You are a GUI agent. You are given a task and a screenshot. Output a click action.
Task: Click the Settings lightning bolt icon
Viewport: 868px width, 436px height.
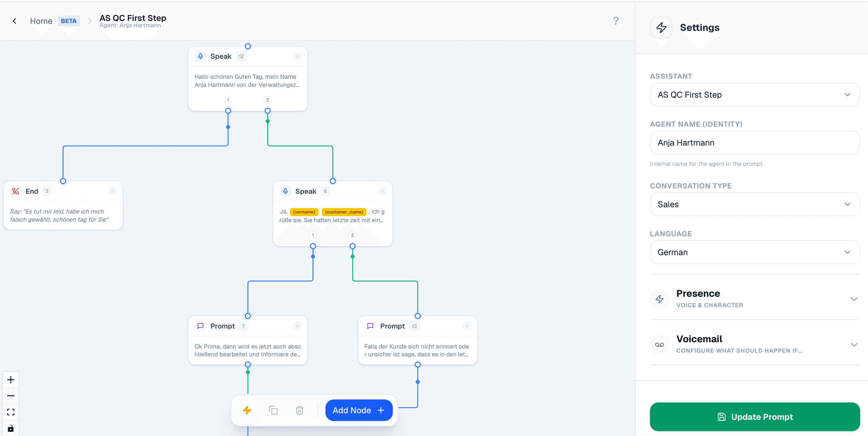click(661, 27)
